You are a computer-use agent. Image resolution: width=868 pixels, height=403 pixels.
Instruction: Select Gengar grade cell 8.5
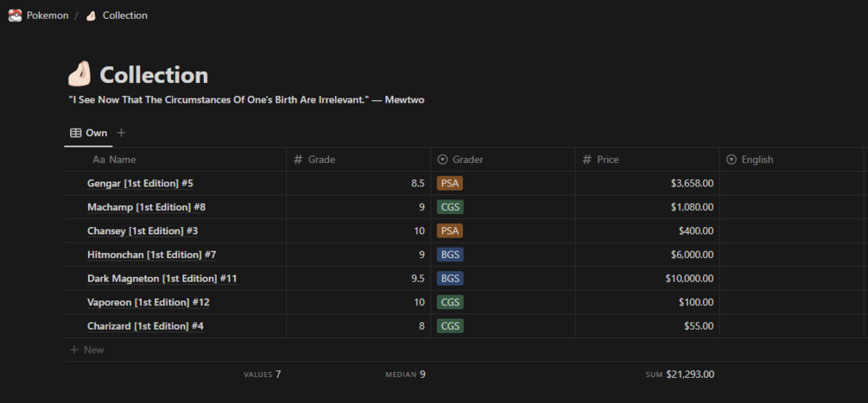pos(358,183)
